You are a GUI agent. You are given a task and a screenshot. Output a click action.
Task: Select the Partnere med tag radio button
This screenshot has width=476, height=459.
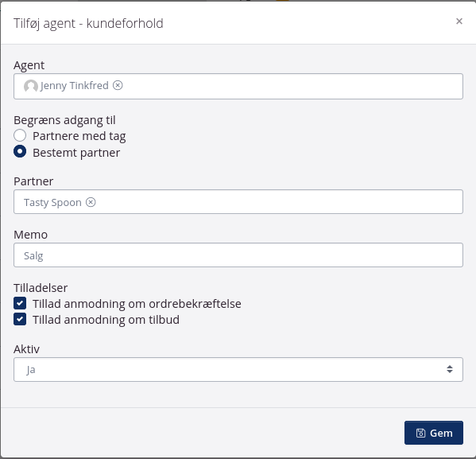click(20, 135)
